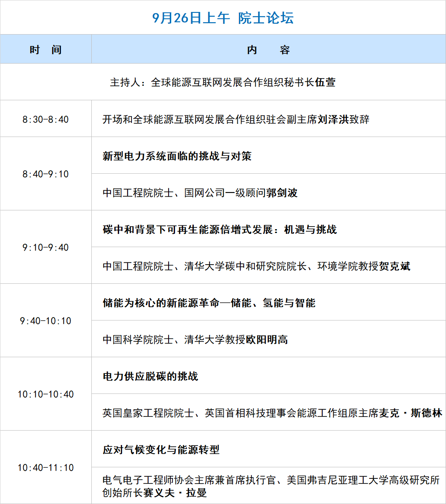This screenshot has height=504, width=446.
Task: Select the '内容' column header
Action: [268, 50]
